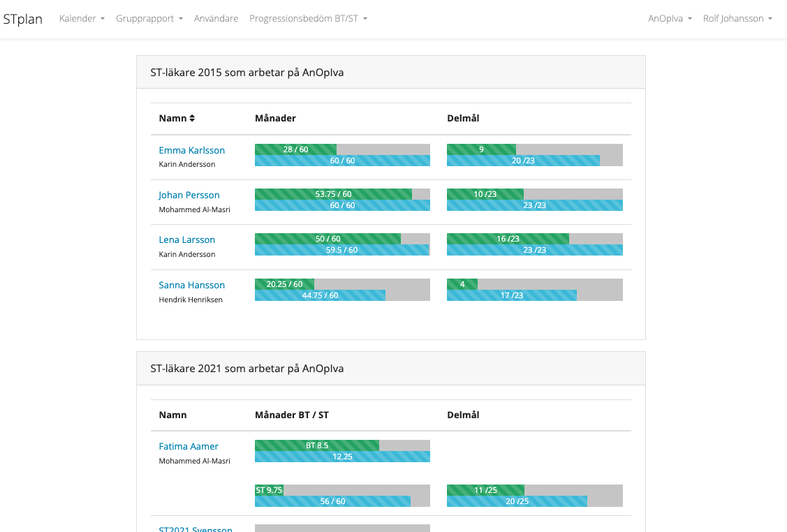Open Johan Persson's profile
The width and height of the screenshot is (787, 532).
[189, 195]
